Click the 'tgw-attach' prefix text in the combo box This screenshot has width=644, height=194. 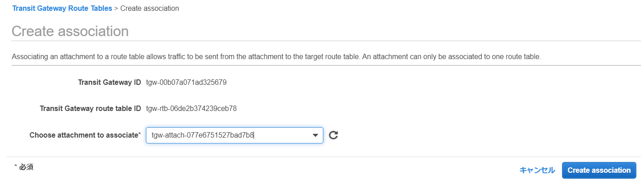pos(167,135)
